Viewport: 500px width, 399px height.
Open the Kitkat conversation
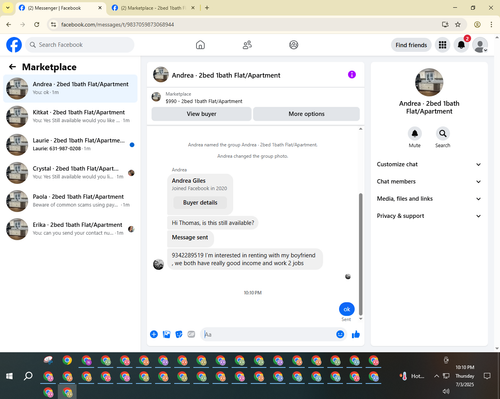pos(70,116)
